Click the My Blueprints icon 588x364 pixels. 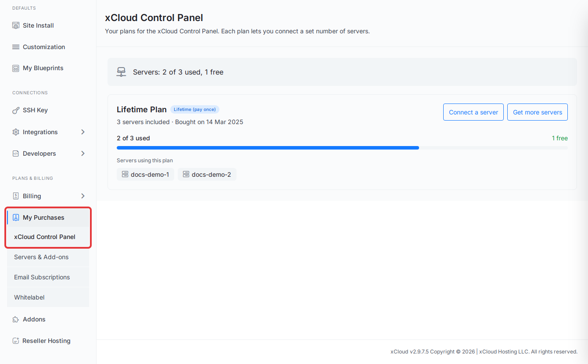16,68
